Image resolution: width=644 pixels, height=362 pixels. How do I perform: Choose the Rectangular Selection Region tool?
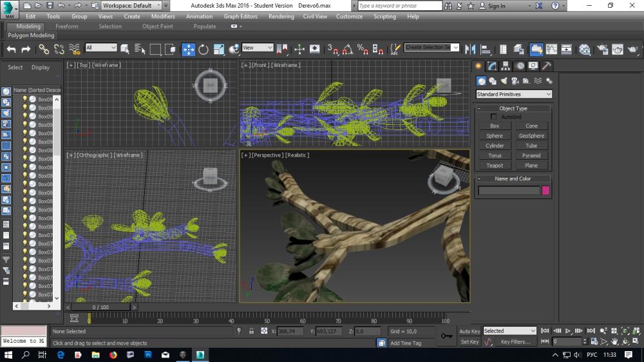click(155, 50)
